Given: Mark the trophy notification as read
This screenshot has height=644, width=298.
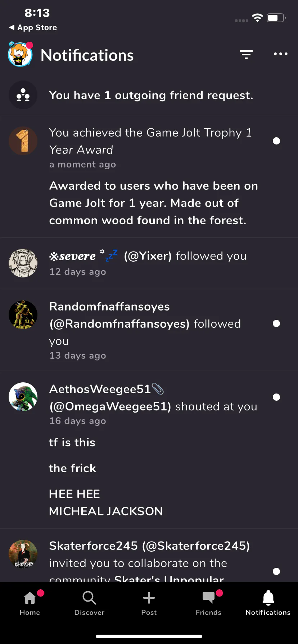Looking at the screenshot, I should pos(276,141).
